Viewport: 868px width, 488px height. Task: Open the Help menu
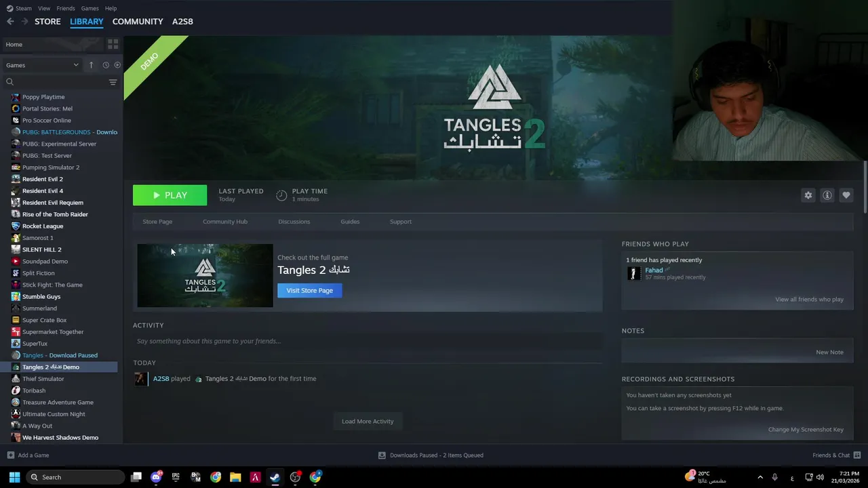111,8
